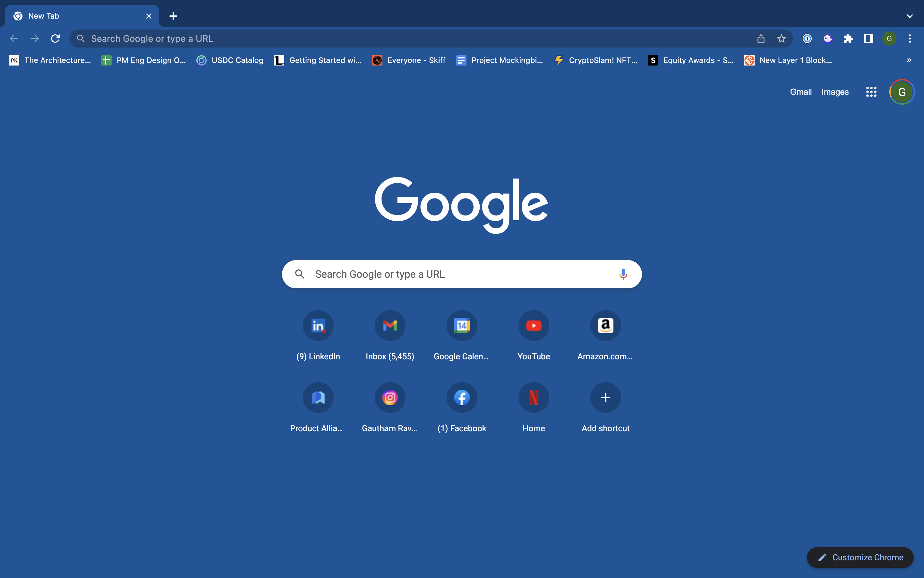Open the YouTube shortcut
924x578 pixels.
(534, 336)
